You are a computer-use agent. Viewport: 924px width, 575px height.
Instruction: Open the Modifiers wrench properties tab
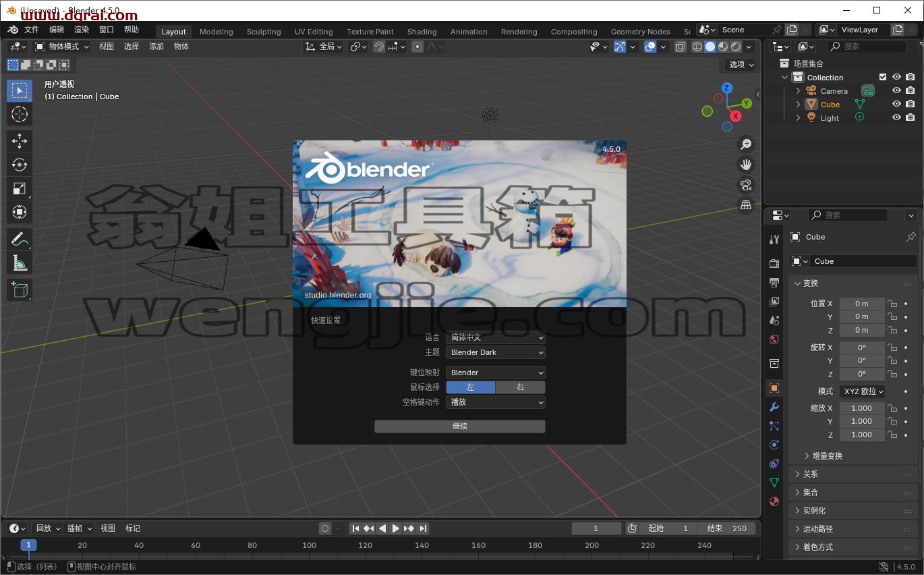coord(774,407)
